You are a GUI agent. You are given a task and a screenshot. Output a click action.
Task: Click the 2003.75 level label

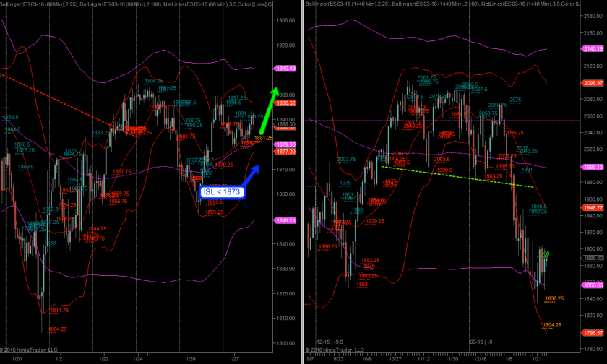coord(346,160)
